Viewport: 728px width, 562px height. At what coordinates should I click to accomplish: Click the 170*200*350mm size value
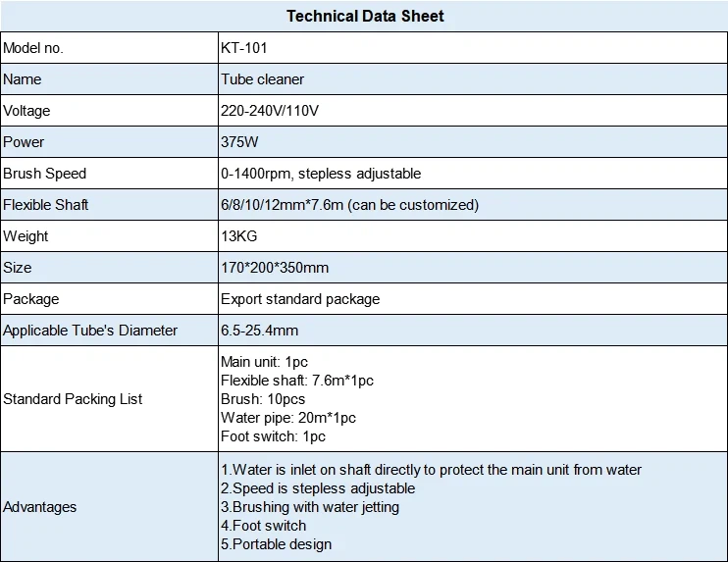click(x=275, y=268)
